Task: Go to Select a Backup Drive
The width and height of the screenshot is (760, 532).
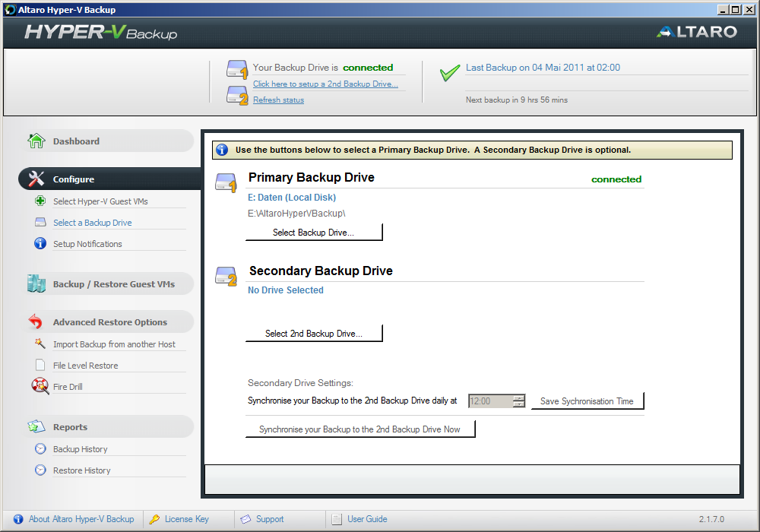Action: [93, 223]
